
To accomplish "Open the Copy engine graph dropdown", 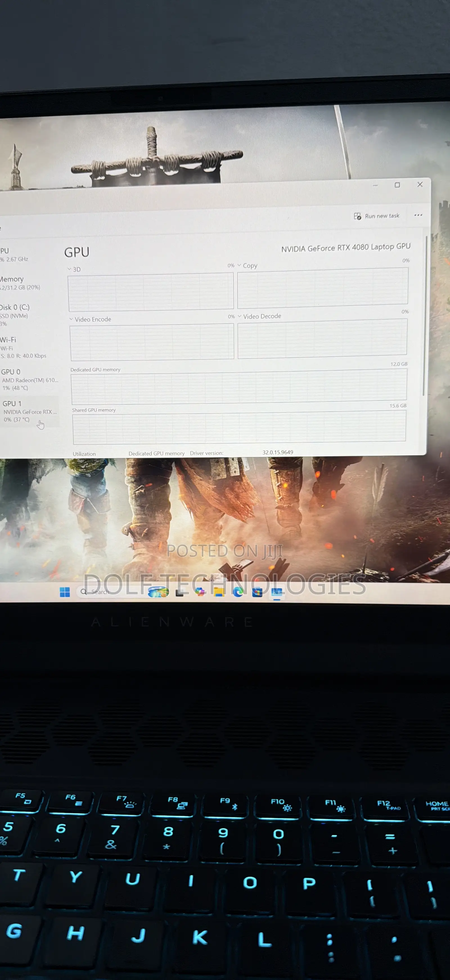I will pos(239,265).
